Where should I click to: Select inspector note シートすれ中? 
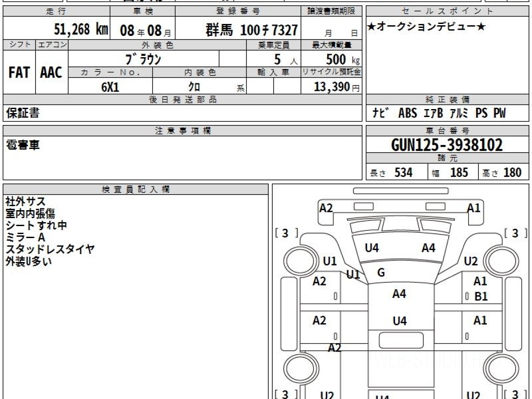[x=36, y=225]
